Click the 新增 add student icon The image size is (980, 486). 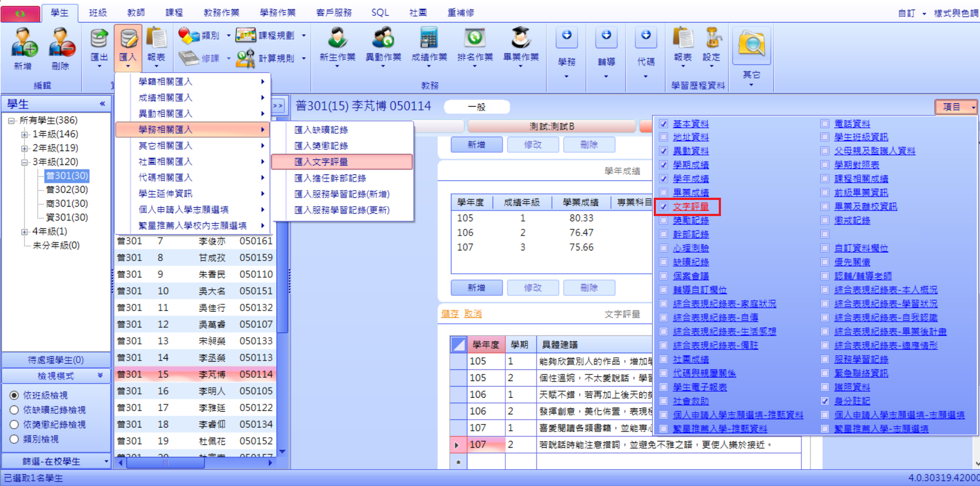(24, 43)
